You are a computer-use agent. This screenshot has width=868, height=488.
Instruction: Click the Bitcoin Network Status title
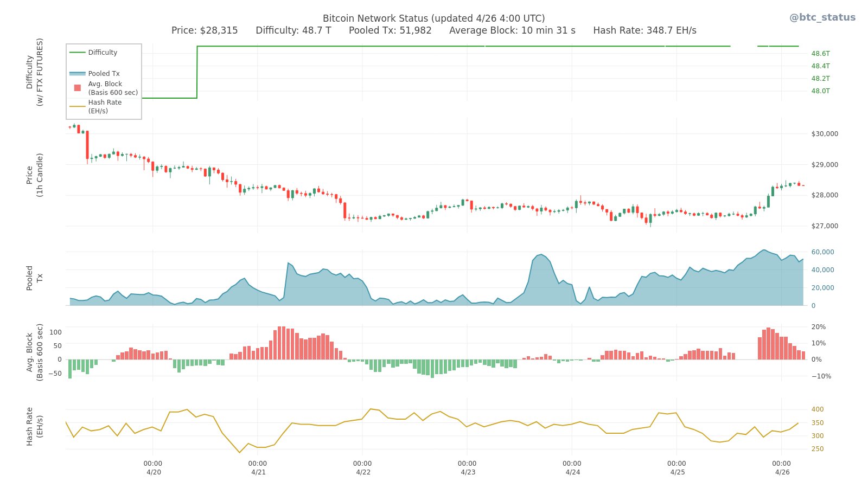434,18
